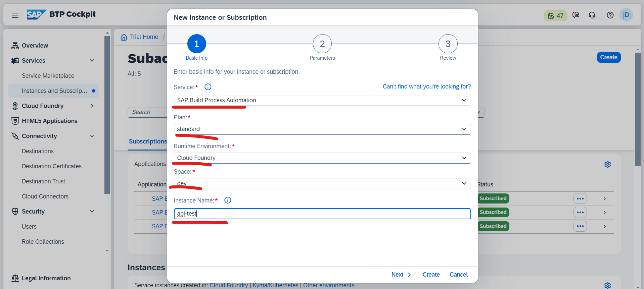Click the HTML5 Applications icon
This screenshot has height=289, width=644.
point(15,121)
